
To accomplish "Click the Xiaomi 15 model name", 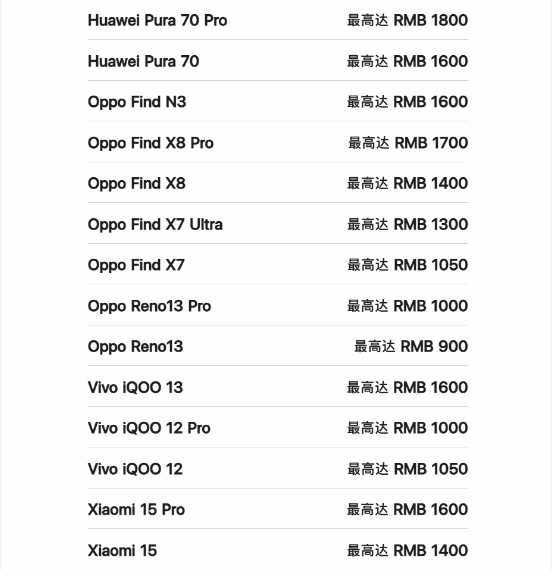I will tap(122, 550).
